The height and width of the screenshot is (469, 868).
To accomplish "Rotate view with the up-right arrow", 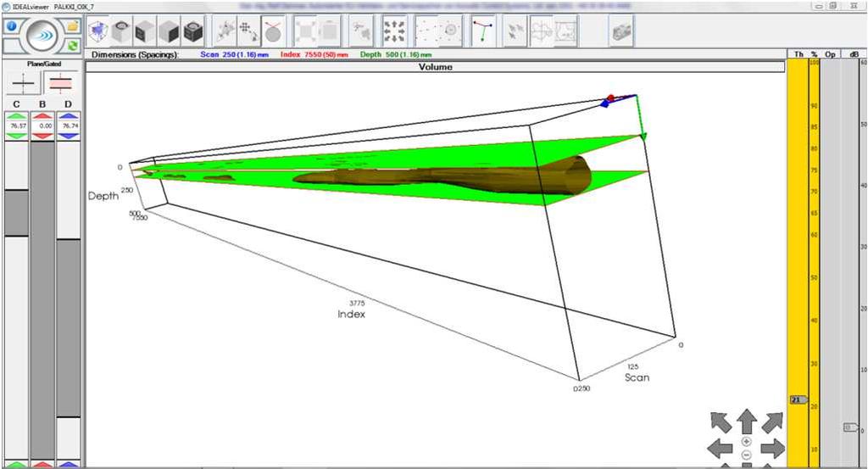I will 773,422.
